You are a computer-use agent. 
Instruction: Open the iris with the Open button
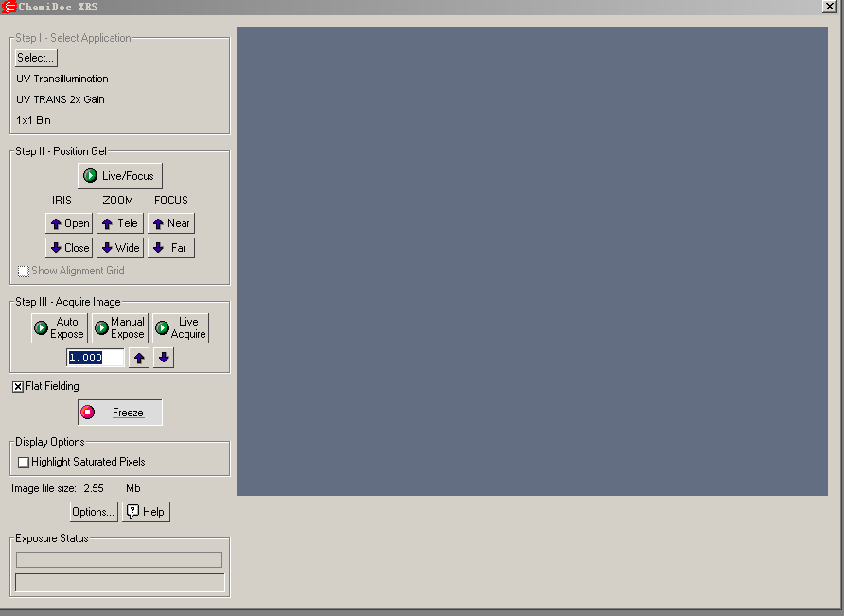pos(69,223)
